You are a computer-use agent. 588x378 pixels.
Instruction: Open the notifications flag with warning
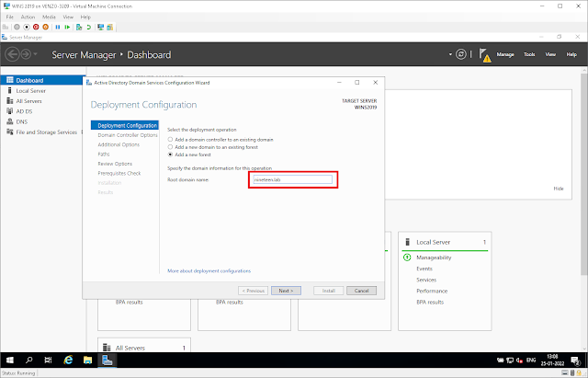(x=485, y=55)
